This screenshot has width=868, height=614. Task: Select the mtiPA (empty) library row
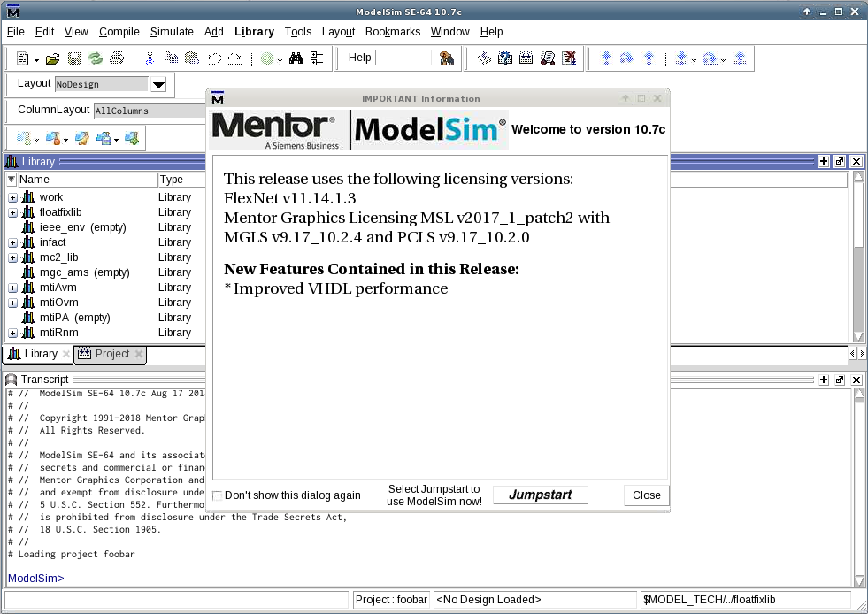[105, 318]
